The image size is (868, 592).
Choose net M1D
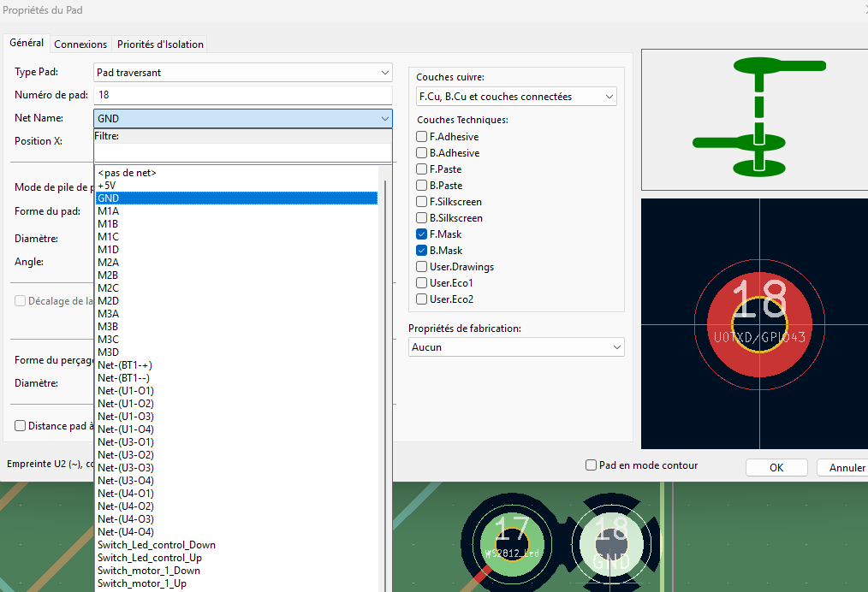tap(236, 250)
